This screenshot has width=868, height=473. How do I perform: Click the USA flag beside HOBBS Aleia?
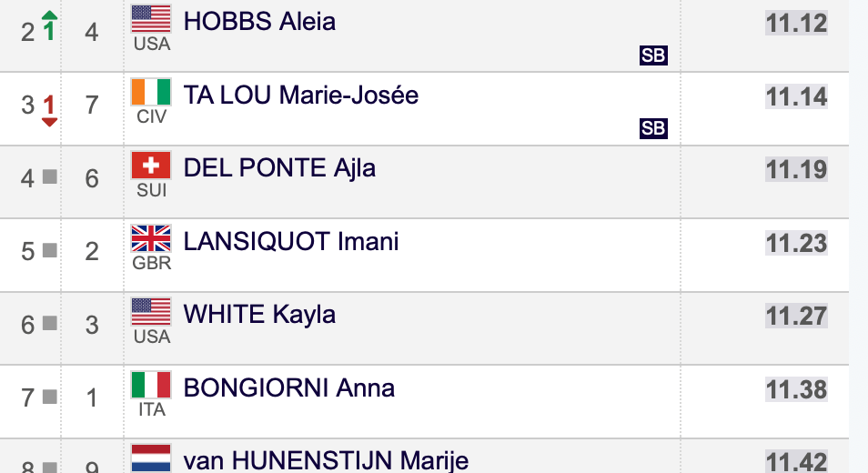(x=151, y=19)
